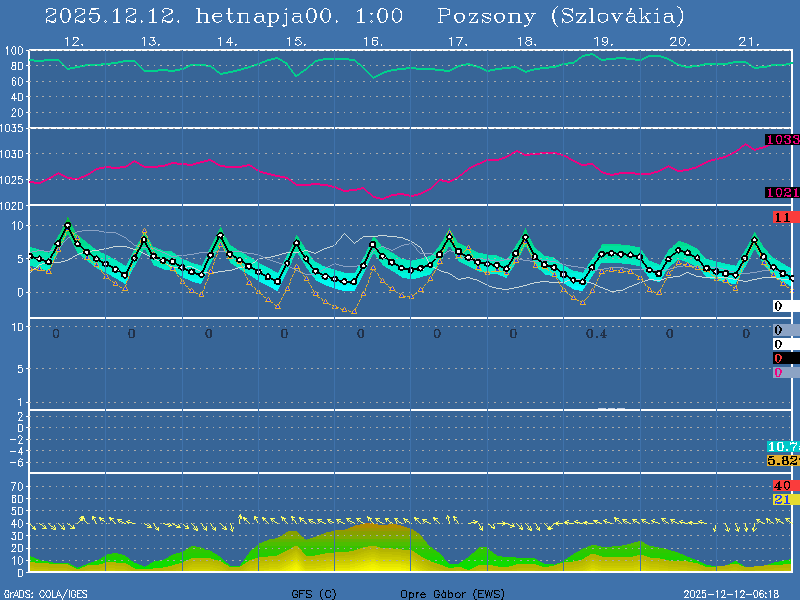Click the day 12. date label
Screen dimensions: 800x600
pyautogui.click(x=73, y=42)
